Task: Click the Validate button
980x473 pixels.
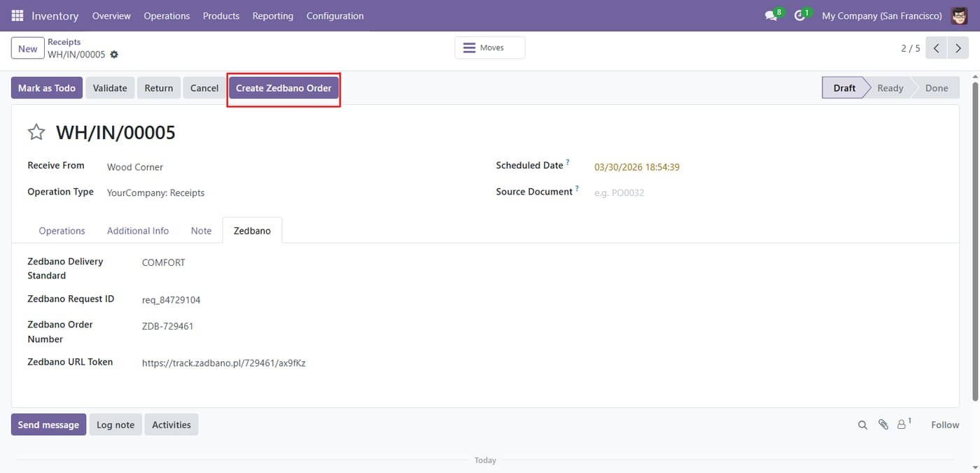Action: [110, 88]
